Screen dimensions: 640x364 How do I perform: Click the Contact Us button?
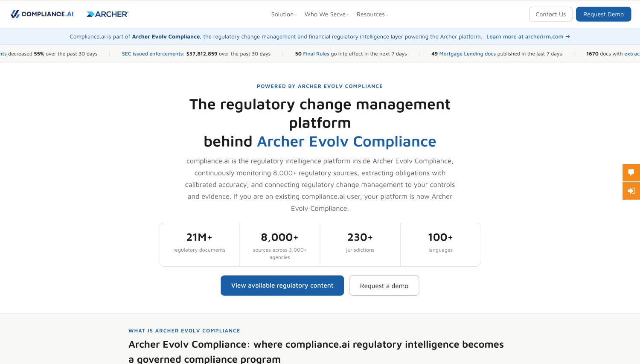[x=551, y=14]
